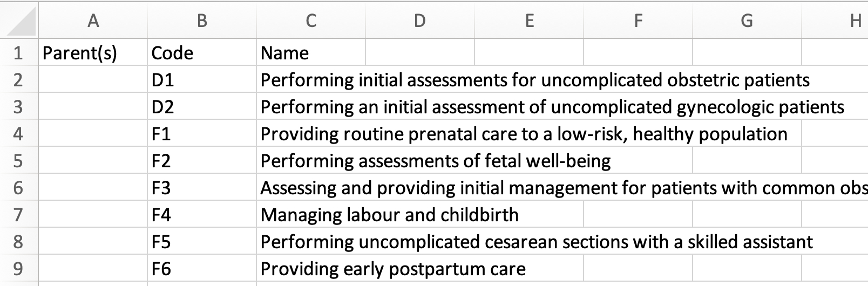Select column D header

(420, 21)
